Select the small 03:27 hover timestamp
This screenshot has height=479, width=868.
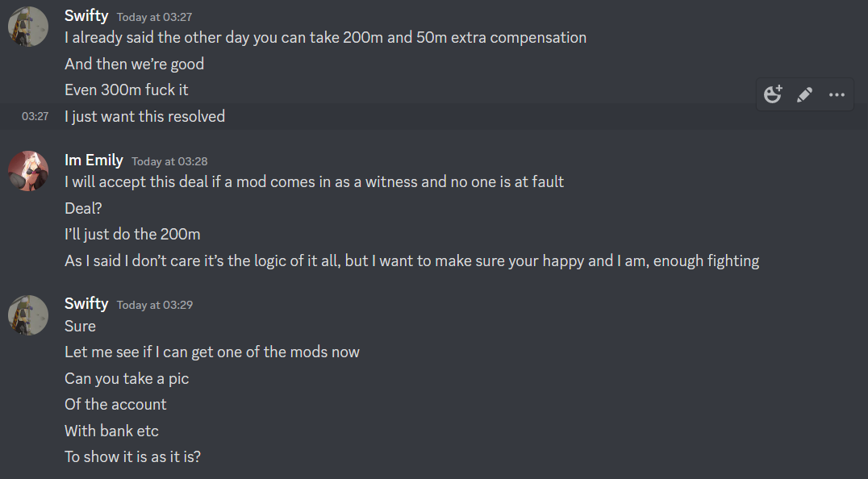click(35, 116)
